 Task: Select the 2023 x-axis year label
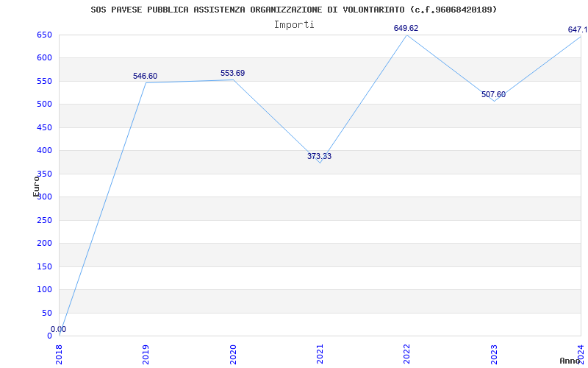pyautogui.click(x=494, y=355)
